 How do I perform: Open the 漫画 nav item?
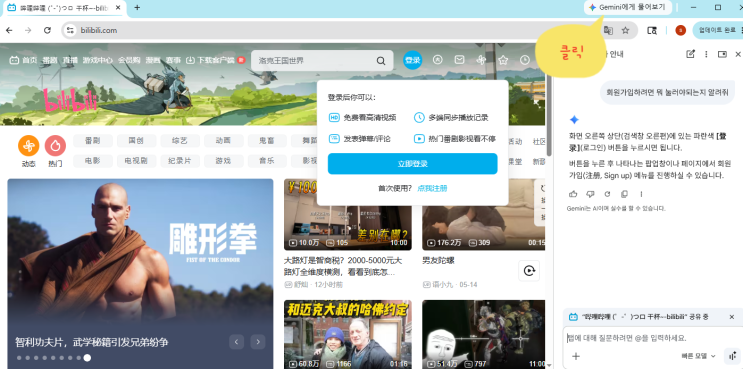tap(153, 60)
